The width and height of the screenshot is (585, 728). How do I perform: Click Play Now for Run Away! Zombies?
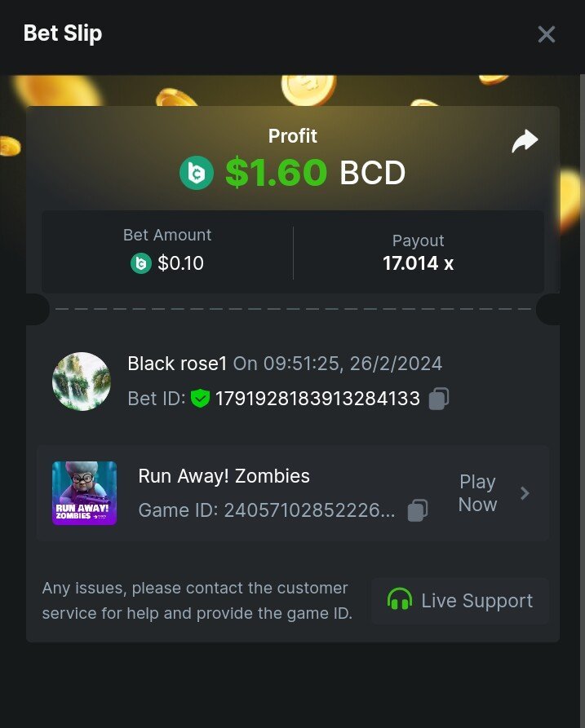click(x=477, y=493)
